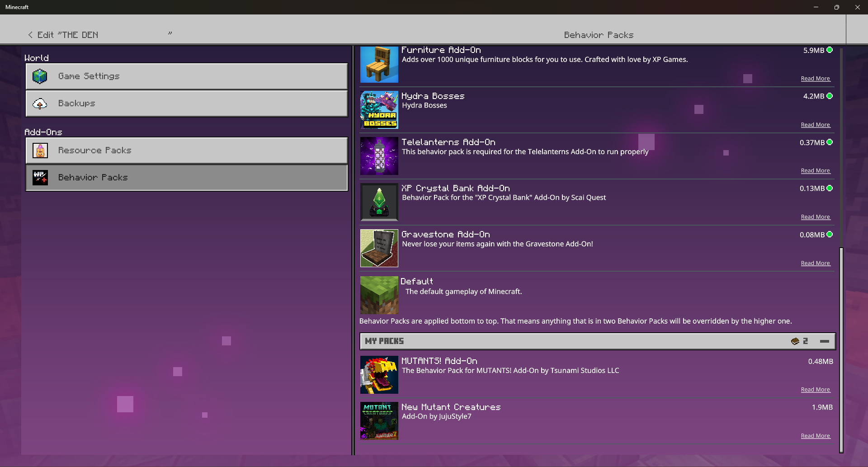Open the Resource Packs tab
868x467 pixels.
tap(187, 151)
